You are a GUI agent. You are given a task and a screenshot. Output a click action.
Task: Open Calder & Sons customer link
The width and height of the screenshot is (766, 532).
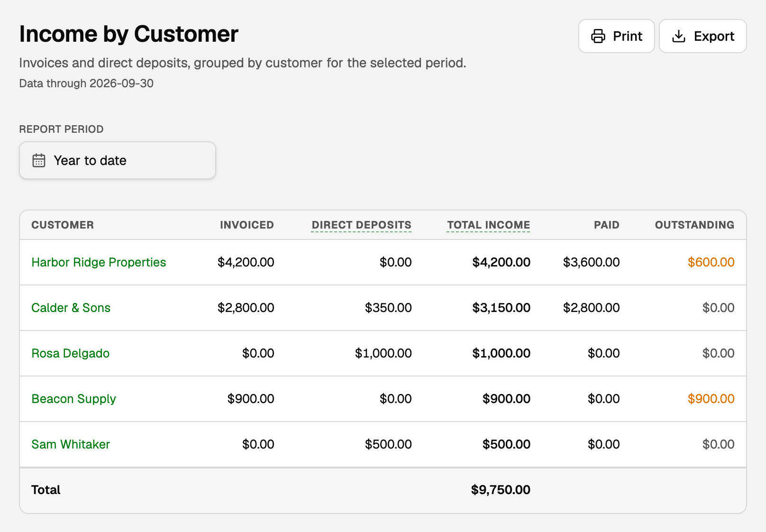[71, 308]
